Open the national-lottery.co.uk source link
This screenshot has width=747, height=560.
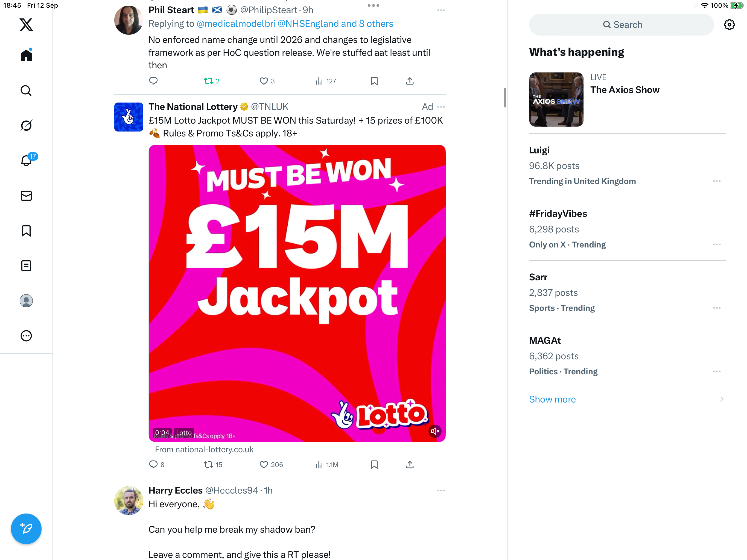[204, 449]
